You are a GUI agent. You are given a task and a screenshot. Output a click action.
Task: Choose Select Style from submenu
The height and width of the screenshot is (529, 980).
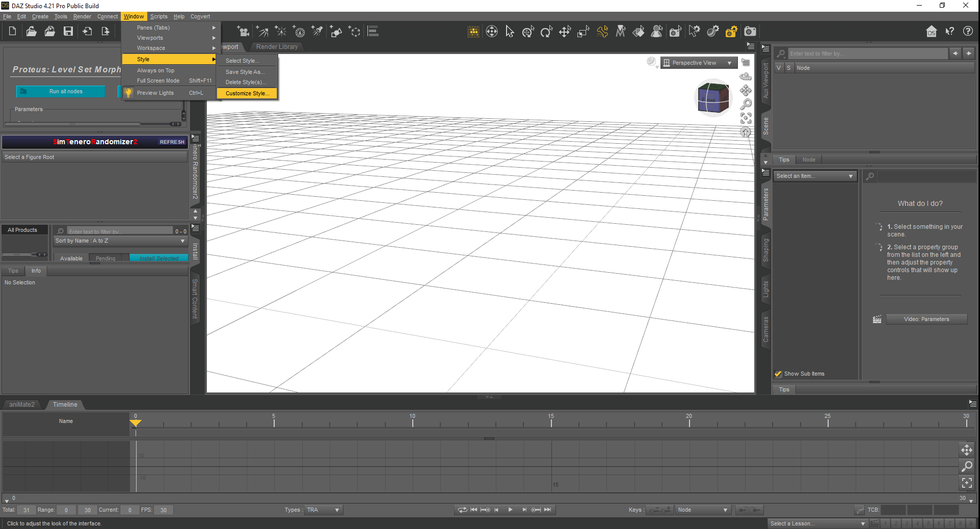(x=247, y=61)
